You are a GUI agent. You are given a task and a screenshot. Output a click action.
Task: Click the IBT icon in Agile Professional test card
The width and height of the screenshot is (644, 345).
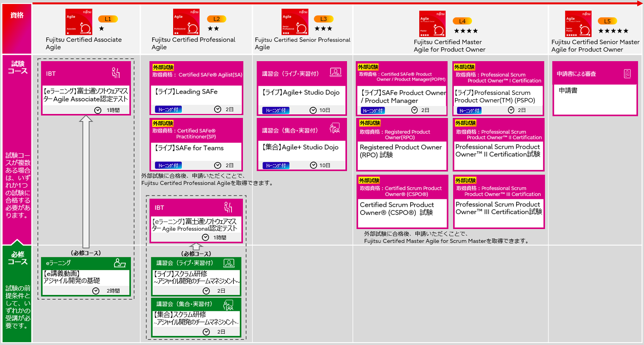tap(228, 207)
